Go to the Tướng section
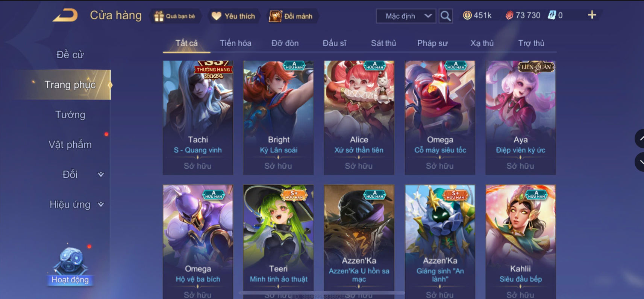Image resolution: width=644 pixels, height=299 pixels. (x=70, y=114)
